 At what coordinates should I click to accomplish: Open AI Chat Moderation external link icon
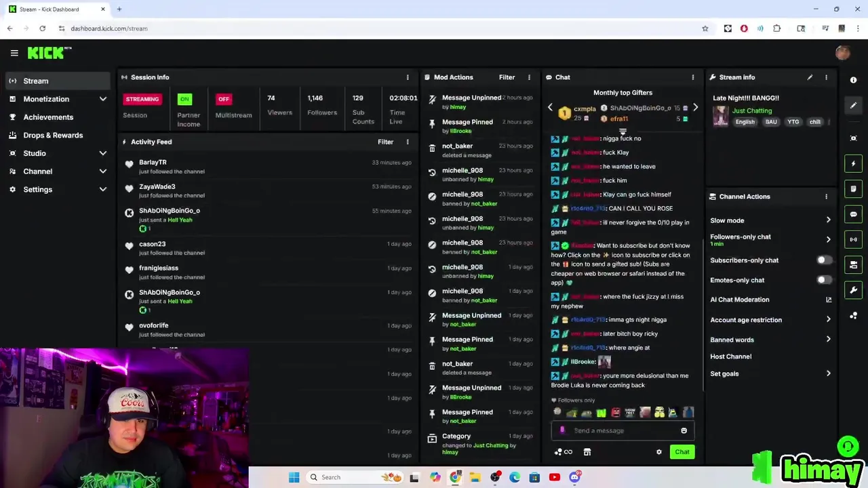point(828,300)
